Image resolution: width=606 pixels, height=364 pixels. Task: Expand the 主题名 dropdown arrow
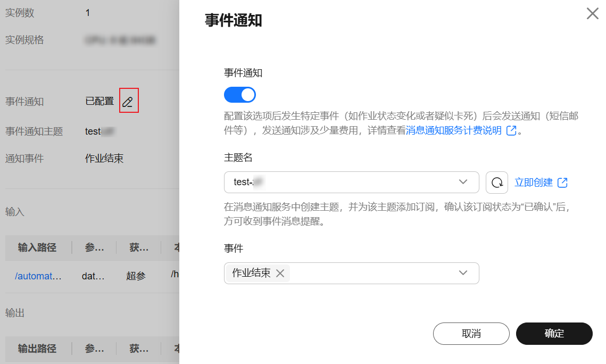point(463,182)
